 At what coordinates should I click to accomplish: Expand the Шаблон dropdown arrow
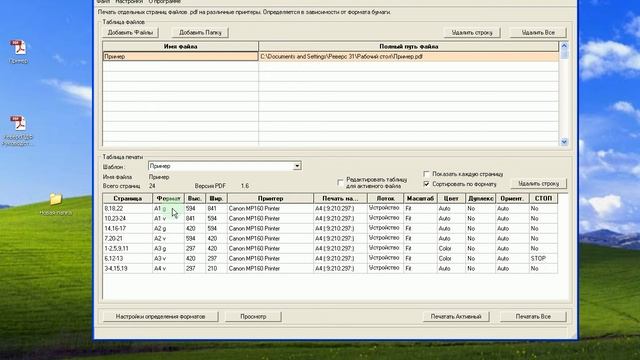[x=297, y=166]
